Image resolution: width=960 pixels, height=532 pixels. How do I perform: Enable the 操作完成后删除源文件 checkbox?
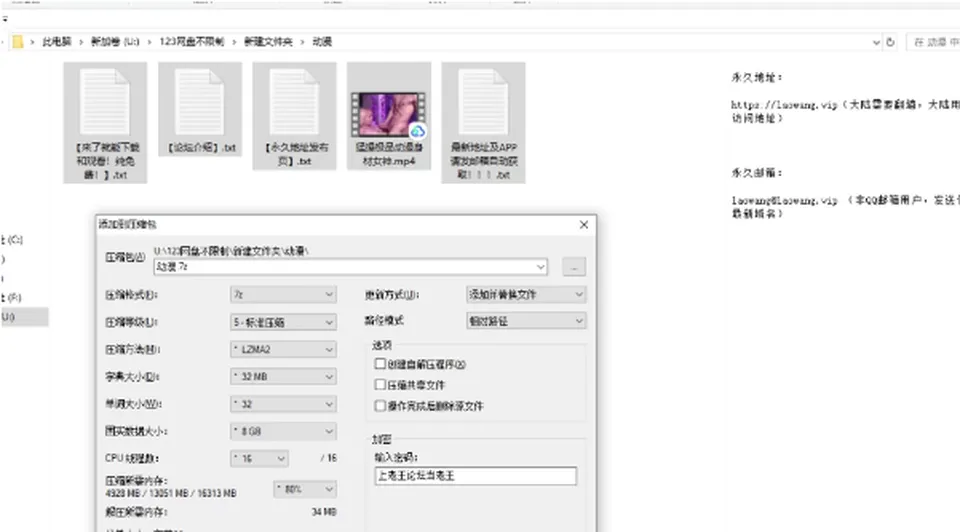pyautogui.click(x=380, y=405)
